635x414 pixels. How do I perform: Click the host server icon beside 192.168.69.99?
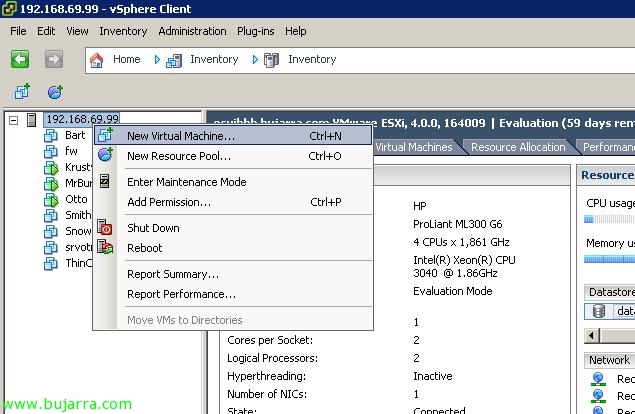click(31, 120)
